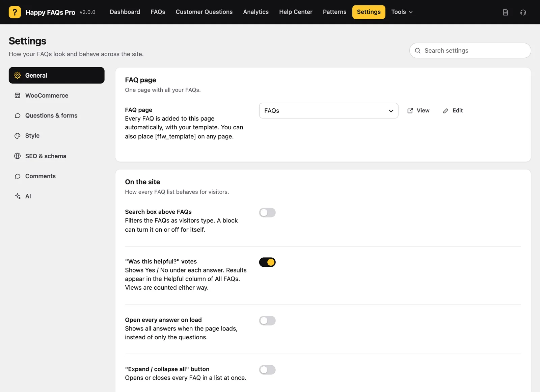The width and height of the screenshot is (540, 392).
Task: Switch to Customer Questions
Action: 204,12
